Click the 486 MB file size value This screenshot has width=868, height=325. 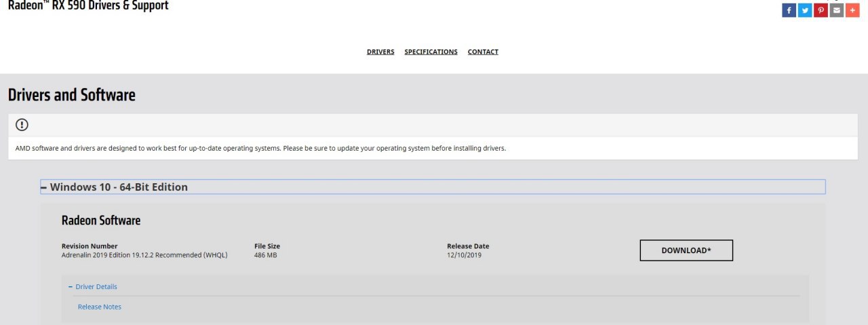[x=266, y=255]
